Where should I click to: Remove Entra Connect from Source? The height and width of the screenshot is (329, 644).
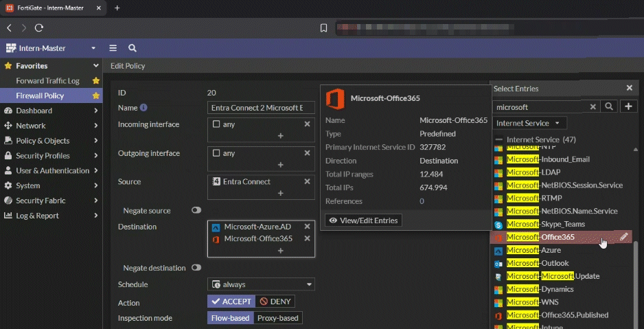[307, 181]
